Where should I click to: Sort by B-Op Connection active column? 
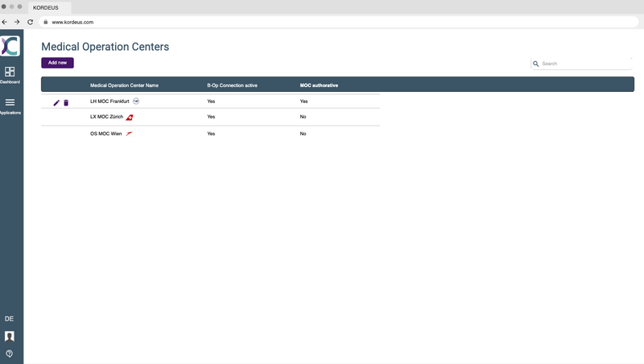pos(232,85)
